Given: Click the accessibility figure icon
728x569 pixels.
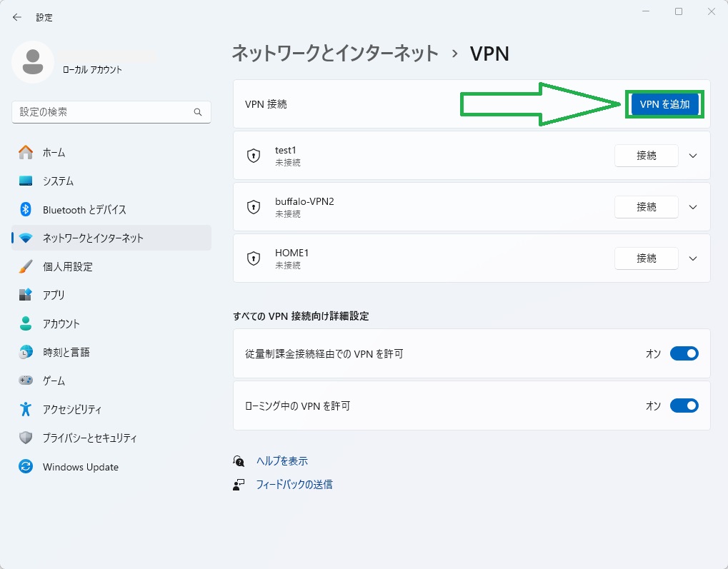Looking at the screenshot, I should [26, 409].
